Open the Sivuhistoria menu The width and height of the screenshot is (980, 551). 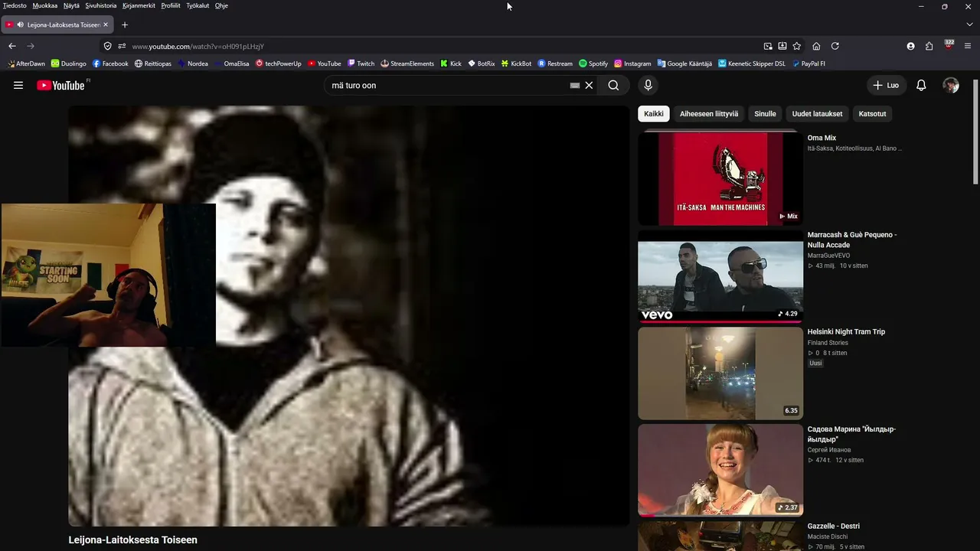pyautogui.click(x=101, y=5)
